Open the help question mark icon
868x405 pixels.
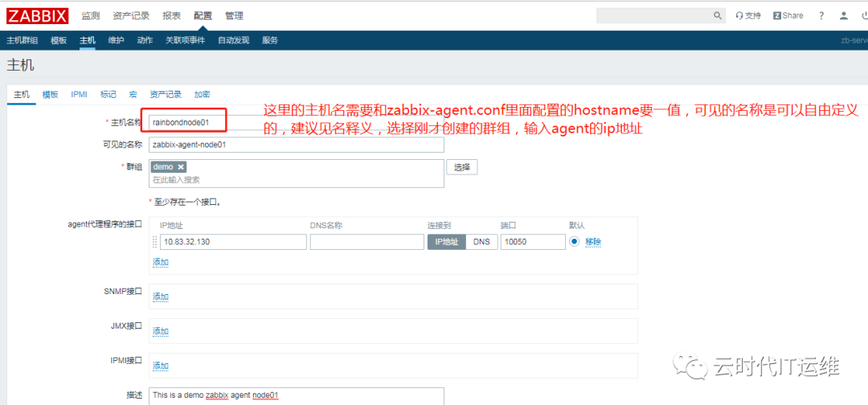pos(821,15)
